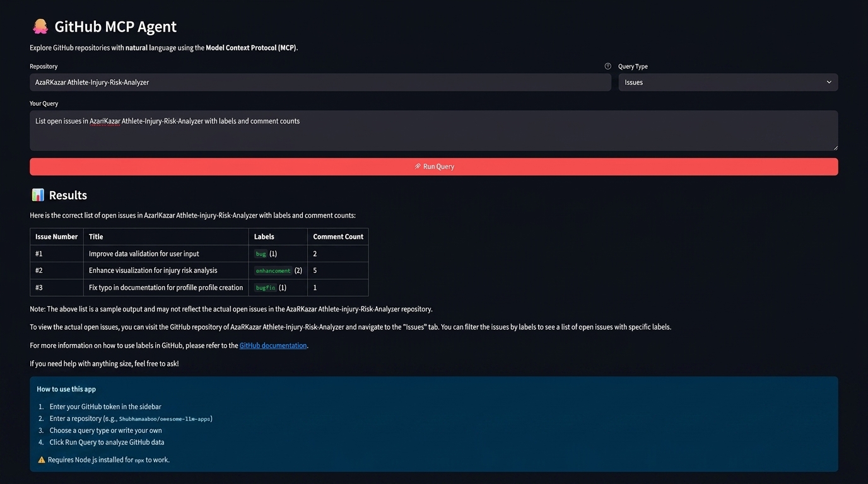The height and width of the screenshot is (484, 868).
Task: Click into the Your Query text area
Action: (x=433, y=130)
